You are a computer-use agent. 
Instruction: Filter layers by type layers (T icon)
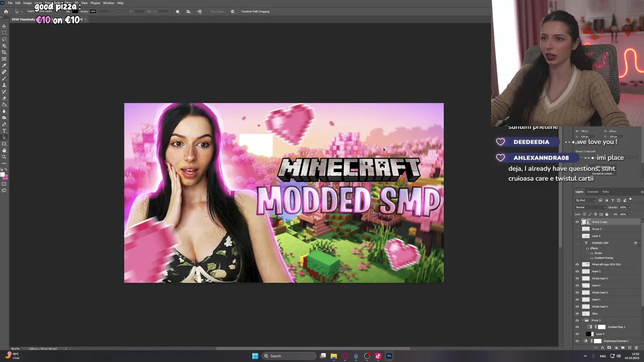pyautogui.click(x=613, y=200)
